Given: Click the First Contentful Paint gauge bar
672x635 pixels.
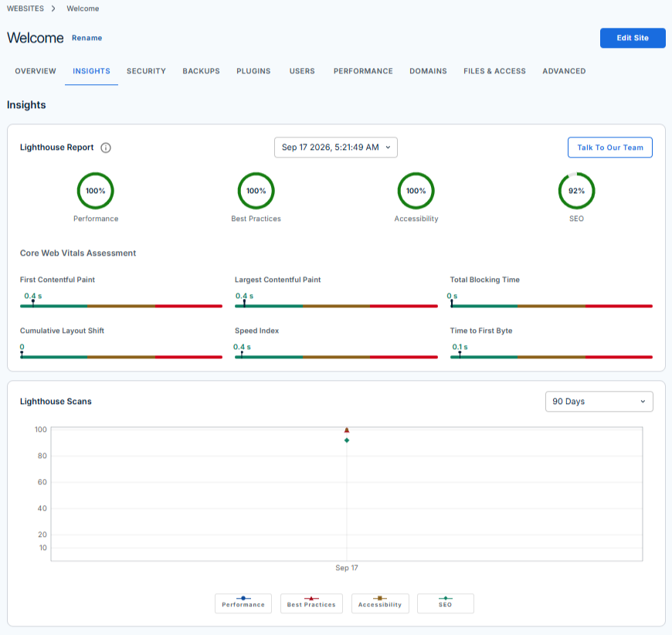Looking at the screenshot, I should point(121,306).
